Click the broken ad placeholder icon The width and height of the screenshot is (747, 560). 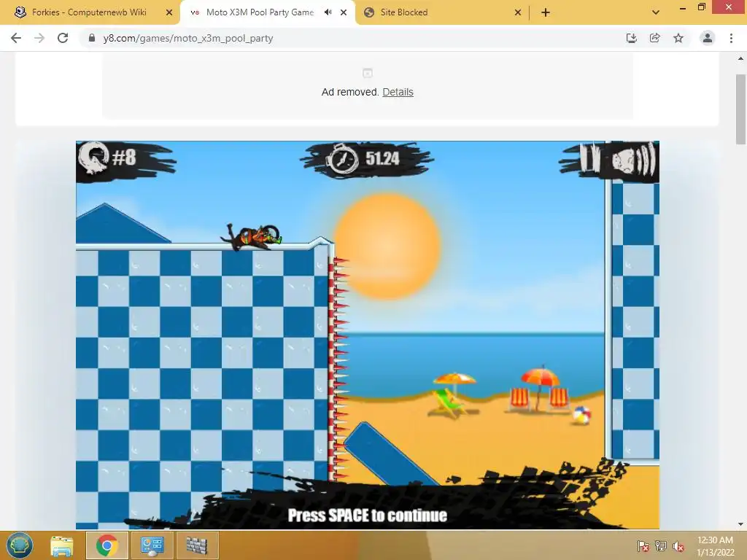point(368,73)
